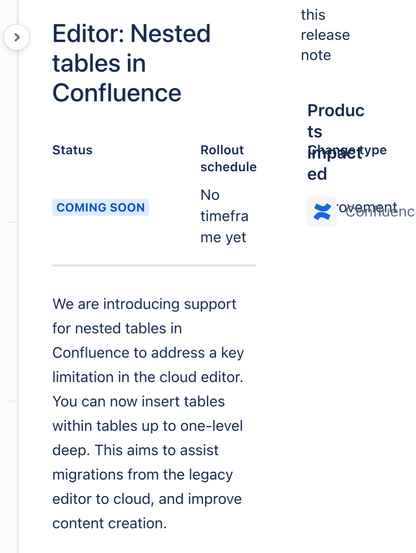The width and height of the screenshot is (416, 553).
Task: Click the COMING SOON status badge
Action: click(100, 207)
